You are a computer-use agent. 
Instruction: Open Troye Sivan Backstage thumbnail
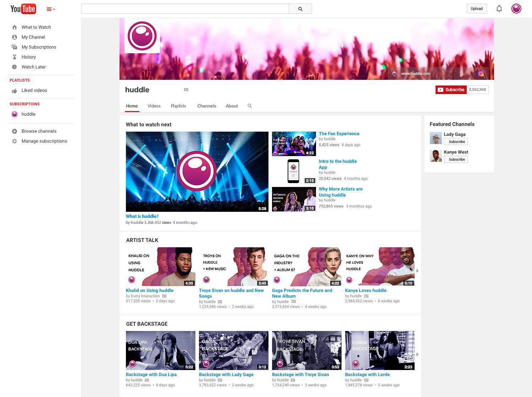pyautogui.click(x=307, y=351)
